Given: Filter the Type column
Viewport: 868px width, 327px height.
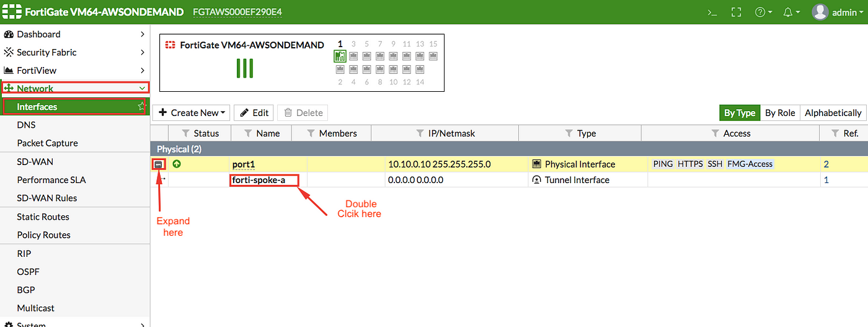Looking at the screenshot, I should [x=569, y=133].
